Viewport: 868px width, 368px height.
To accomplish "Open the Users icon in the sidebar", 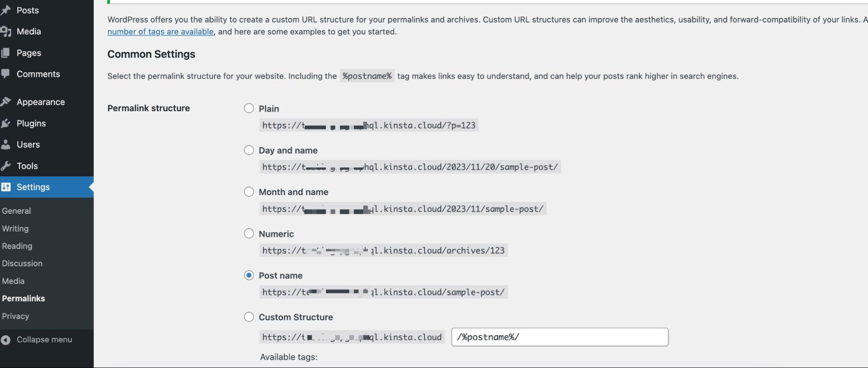I will tap(6, 144).
